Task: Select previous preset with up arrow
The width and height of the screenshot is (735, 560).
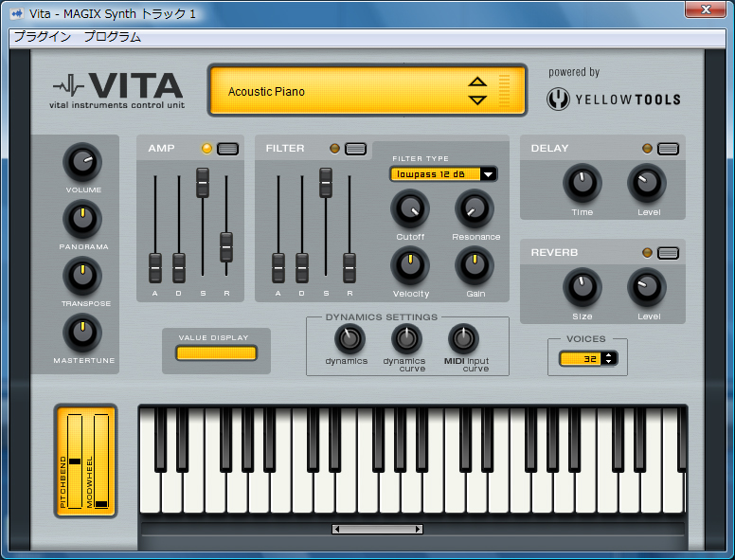Action: pos(477,81)
